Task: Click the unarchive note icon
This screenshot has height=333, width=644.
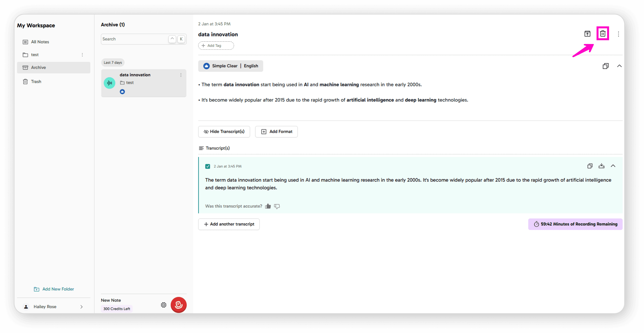Action: point(587,33)
